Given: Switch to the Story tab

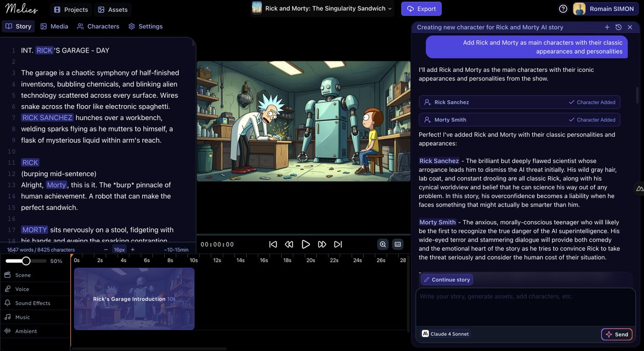Looking at the screenshot, I should pos(18,26).
